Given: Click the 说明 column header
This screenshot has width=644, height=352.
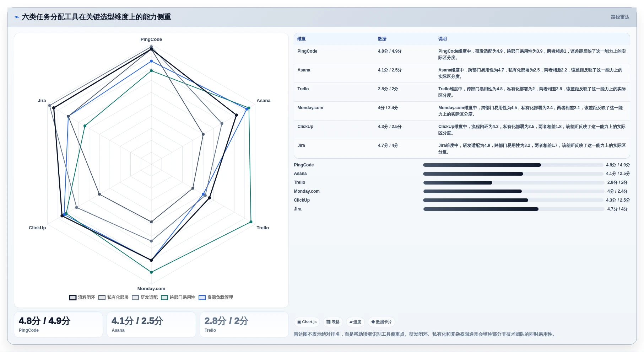Looking at the screenshot, I should point(443,39).
